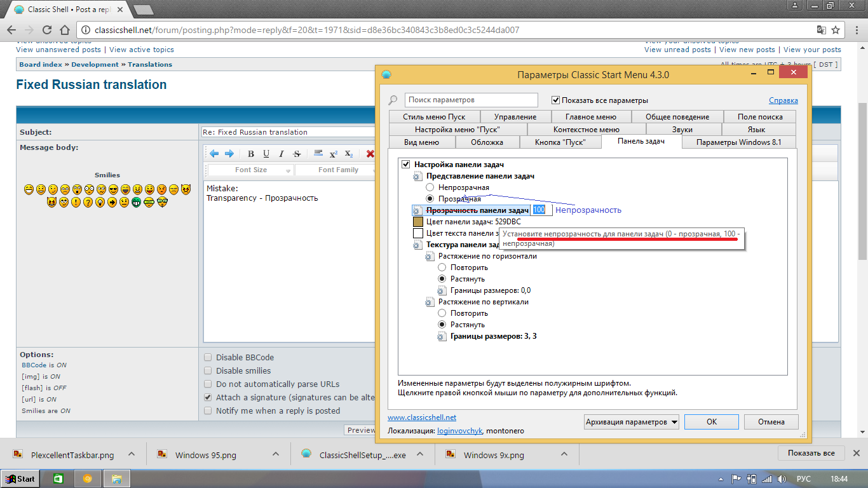The width and height of the screenshot is (868, 488).
Task: Click the OK button in settings dialog
Action: pyautogui.click(x=712, y=422)
